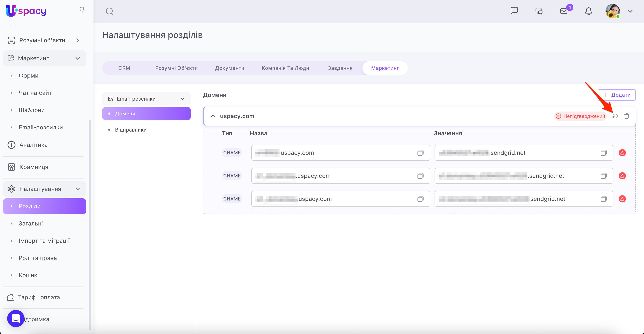Switch to the Документи tab
Viewport: 644px width, 334px height.
[x=230, y=68]
